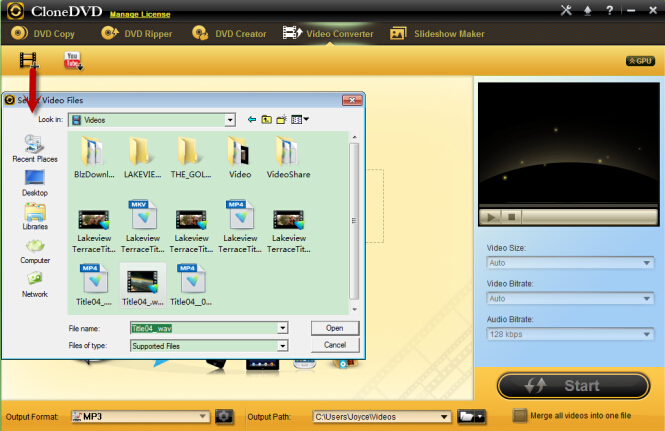The height and width of the screenshot is (431, 665).
Task: Click the preview play button
Action: click(x=491, y=217)
